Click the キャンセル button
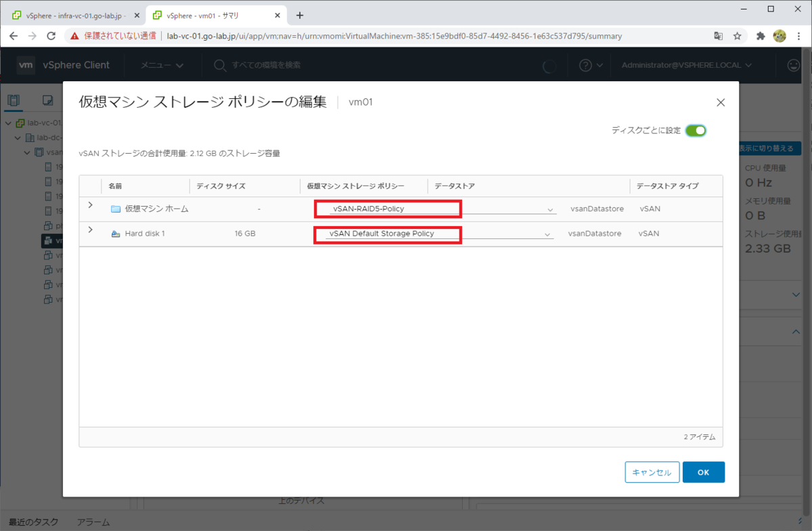The image size is (812, 531). 651,472
